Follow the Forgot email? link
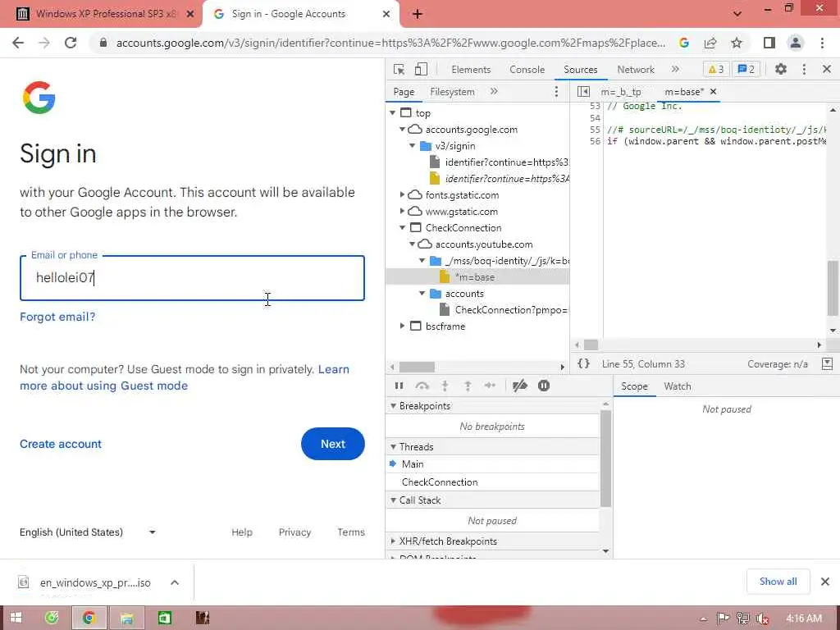This screenshot has width=840, height=630. (x=57, y=317)
